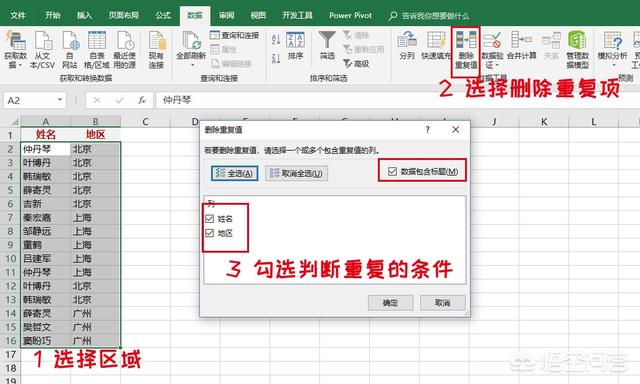This screenshot has width=640, height=384.
Task: Switch to the 公式 (Formulas) tab
Action: click(x=163, y=16)
